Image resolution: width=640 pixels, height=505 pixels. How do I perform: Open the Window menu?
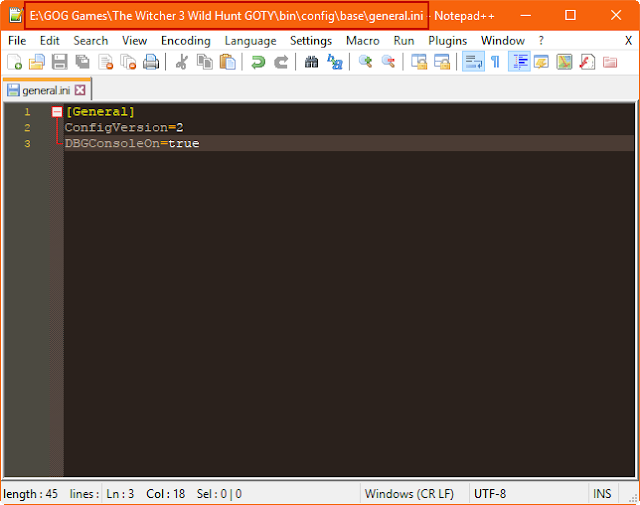pos(502,41)
